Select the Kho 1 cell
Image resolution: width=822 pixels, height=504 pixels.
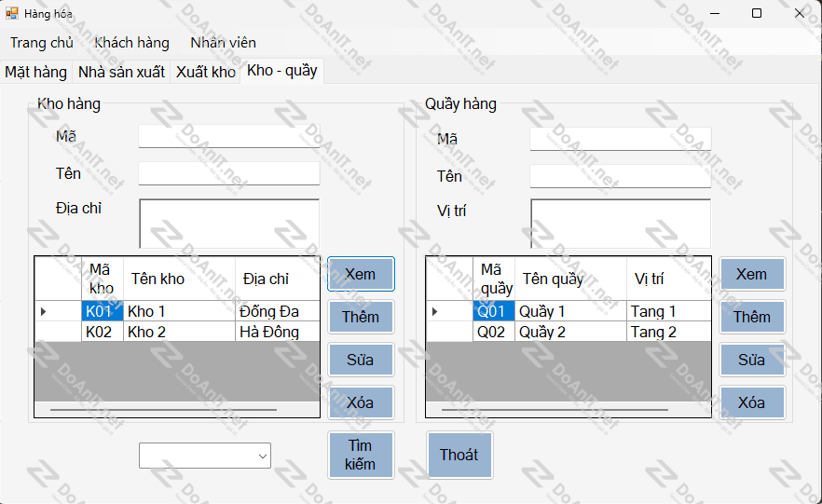[179, 311]
